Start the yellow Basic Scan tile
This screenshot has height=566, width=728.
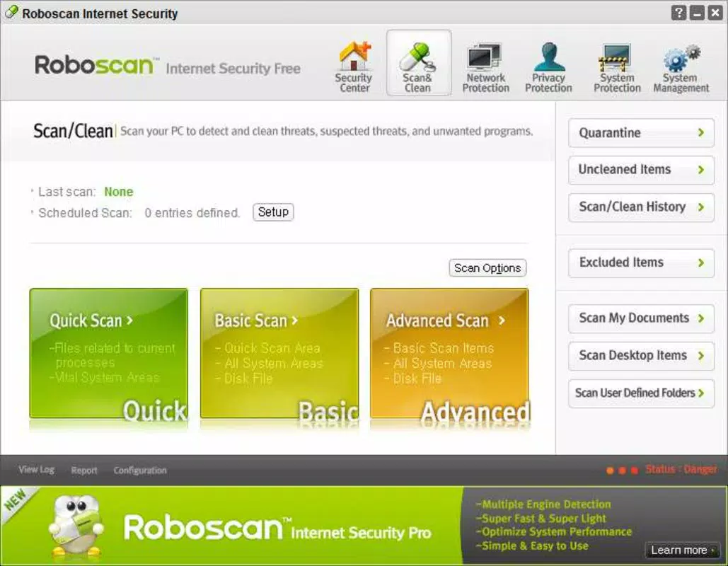coord(279,354)
